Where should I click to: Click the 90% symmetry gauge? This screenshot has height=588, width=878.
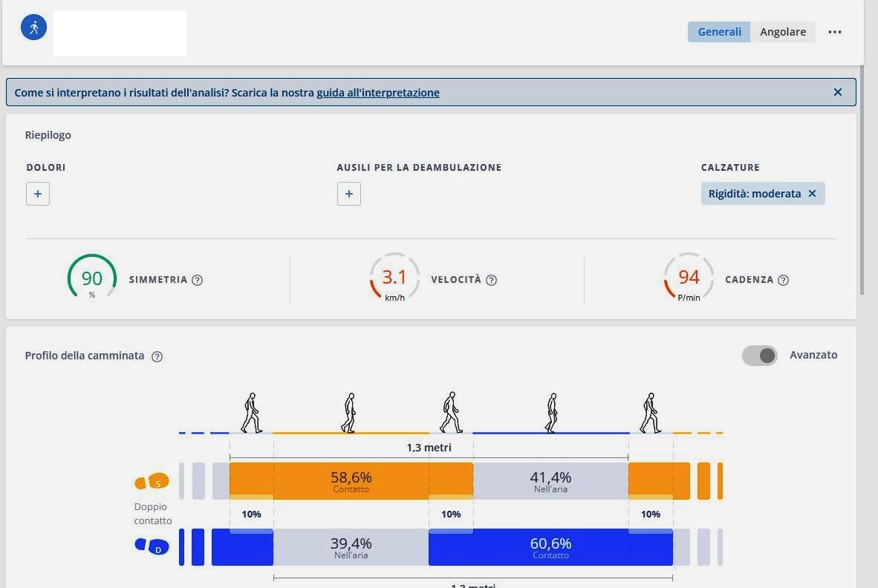pyautogui.click(x=92, y=279)
